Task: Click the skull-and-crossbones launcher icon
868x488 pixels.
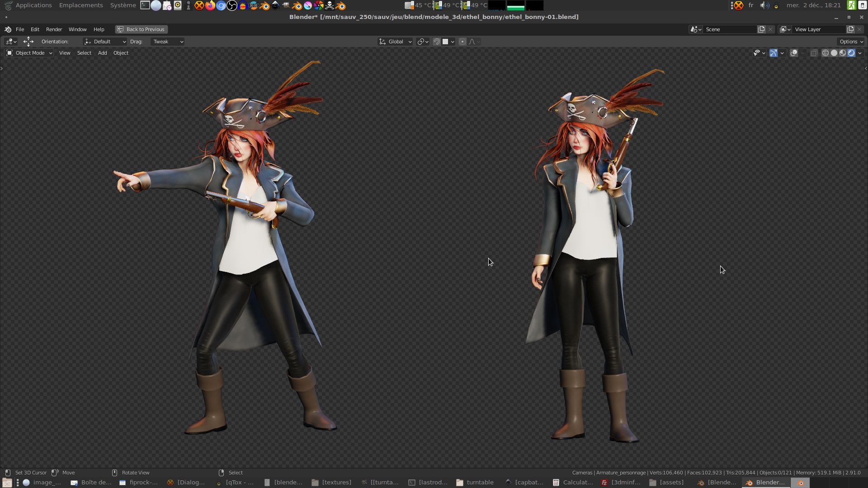Action: 330,5
